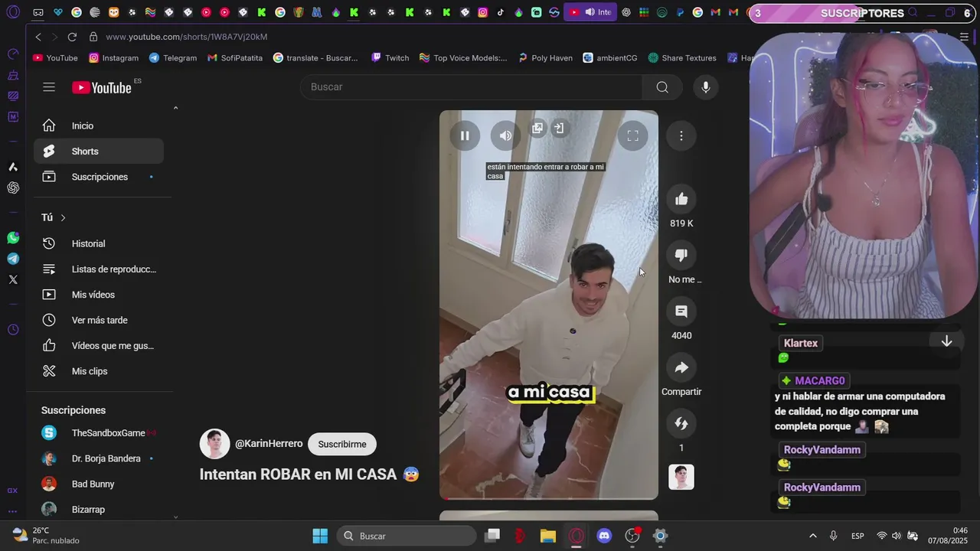Screen dimensions: 980x551
Task: Open Telegram in the Opera sidebar
Action: 13,259
